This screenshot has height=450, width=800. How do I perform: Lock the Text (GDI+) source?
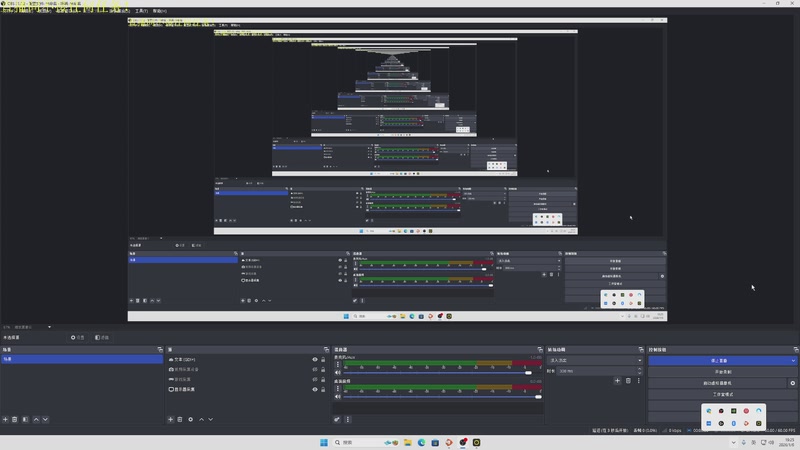click(x=323, y=360)
